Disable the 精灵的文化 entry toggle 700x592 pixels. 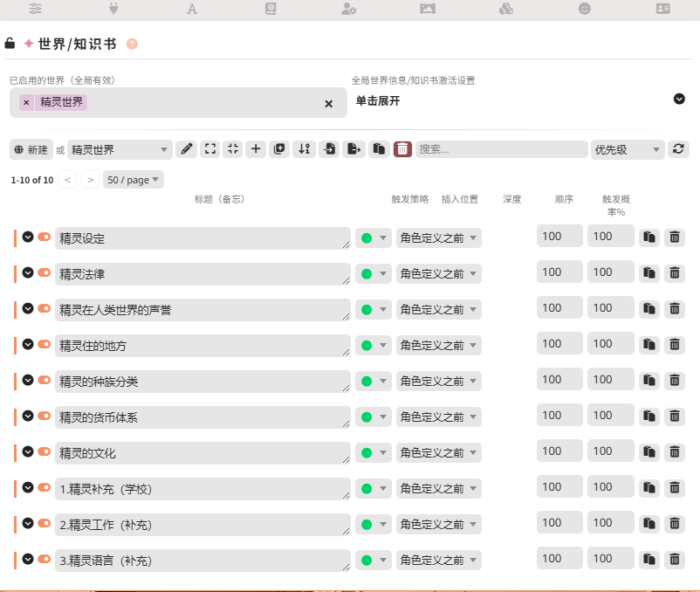[x=44, y=451]
